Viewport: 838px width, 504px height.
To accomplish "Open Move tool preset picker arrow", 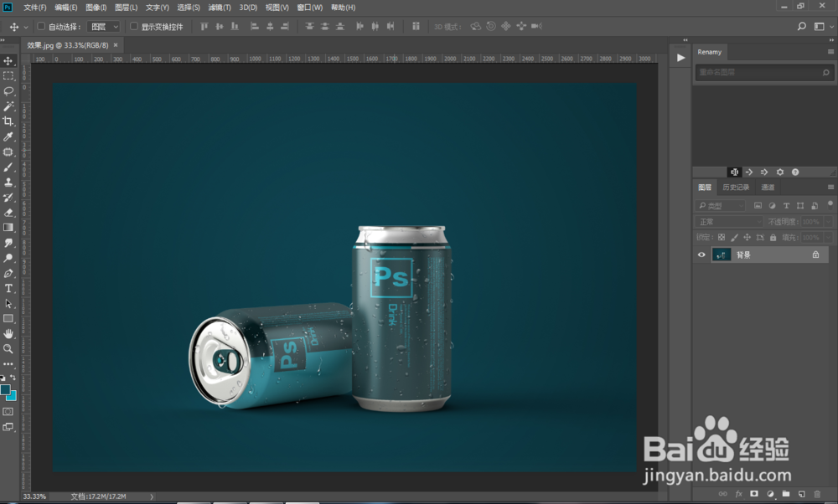I will [x=26, y=27].
